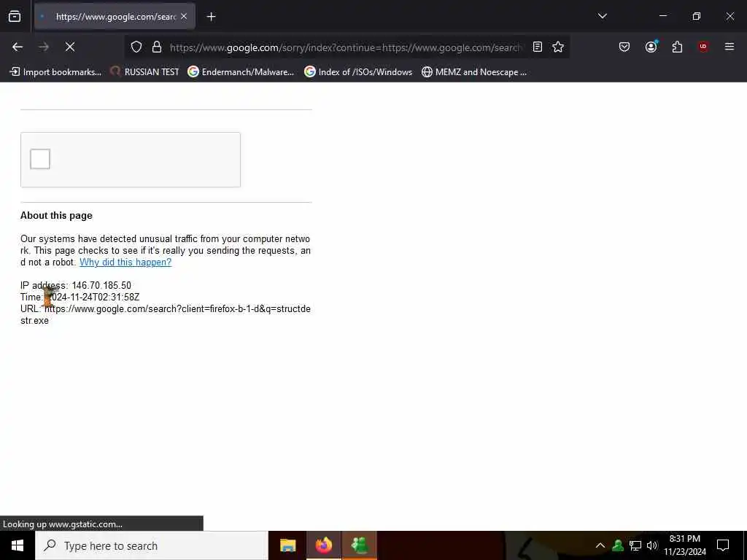Close the Google search tab
Image resolution: width=747 pixels, height=560 pixels.
point(184,17)
